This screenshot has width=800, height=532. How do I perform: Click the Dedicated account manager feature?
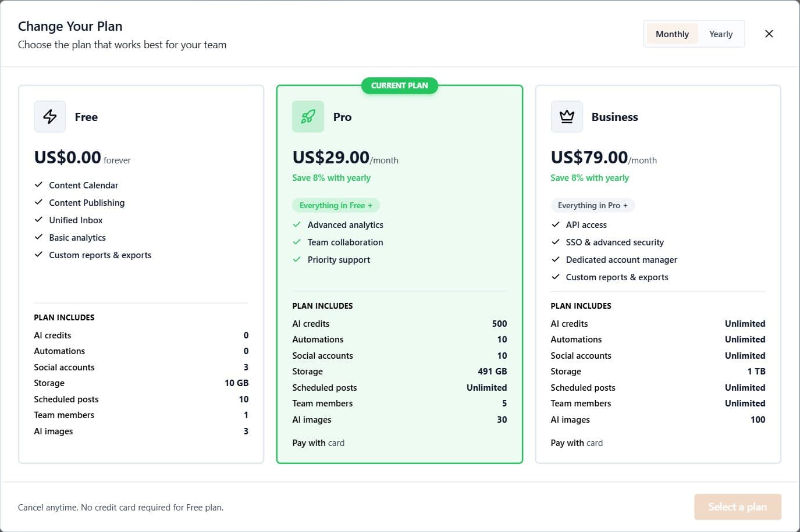[621, 260]
